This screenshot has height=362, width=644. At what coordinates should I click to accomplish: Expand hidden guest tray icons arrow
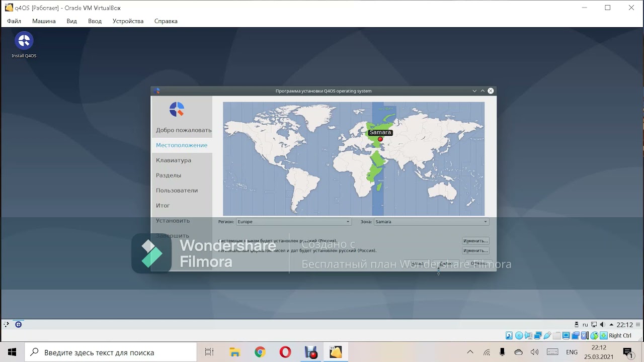611,324
